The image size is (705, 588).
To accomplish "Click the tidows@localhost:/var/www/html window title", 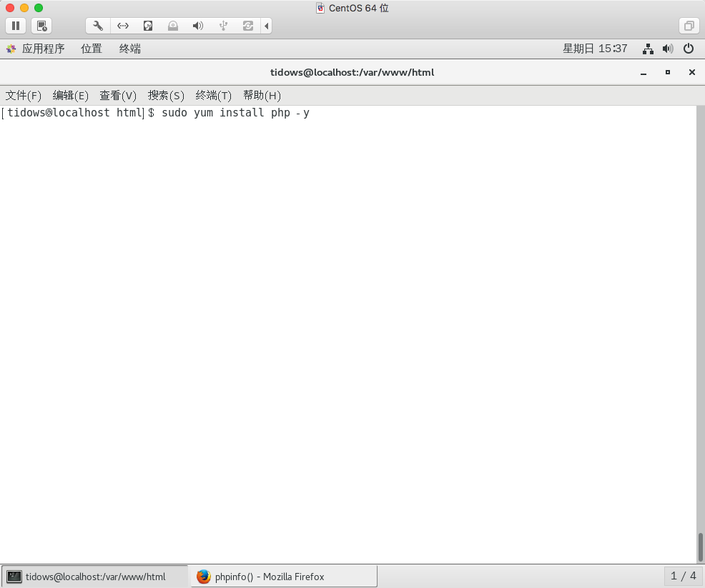I will [x=352, y=72].
